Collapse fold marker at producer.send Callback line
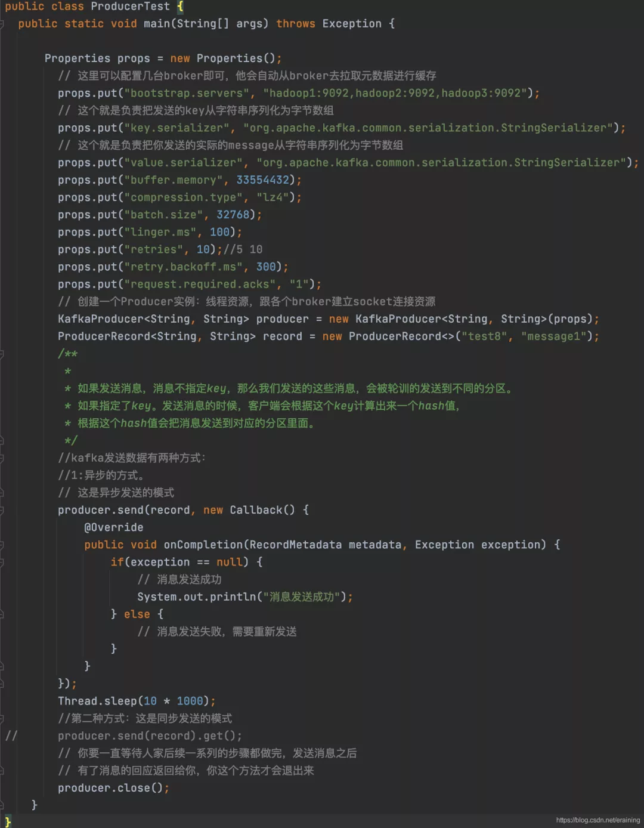This screenshot has height=828, width=644. (2, 511)
